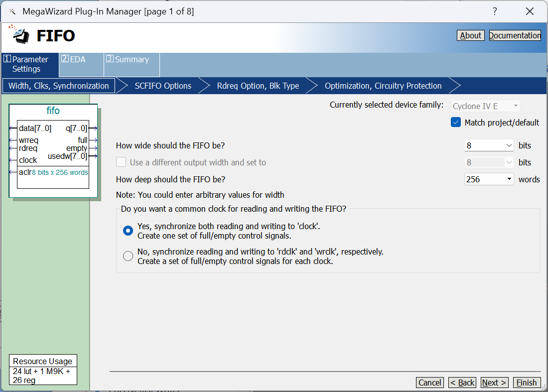
Task: Click the q[7..0] output port label
Action: coord(76,128)
